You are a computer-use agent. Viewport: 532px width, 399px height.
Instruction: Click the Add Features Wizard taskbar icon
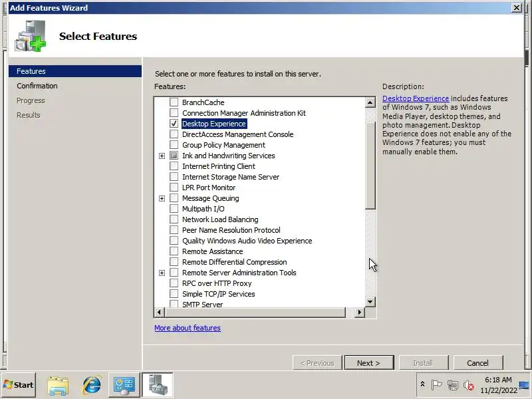[158, 385]
